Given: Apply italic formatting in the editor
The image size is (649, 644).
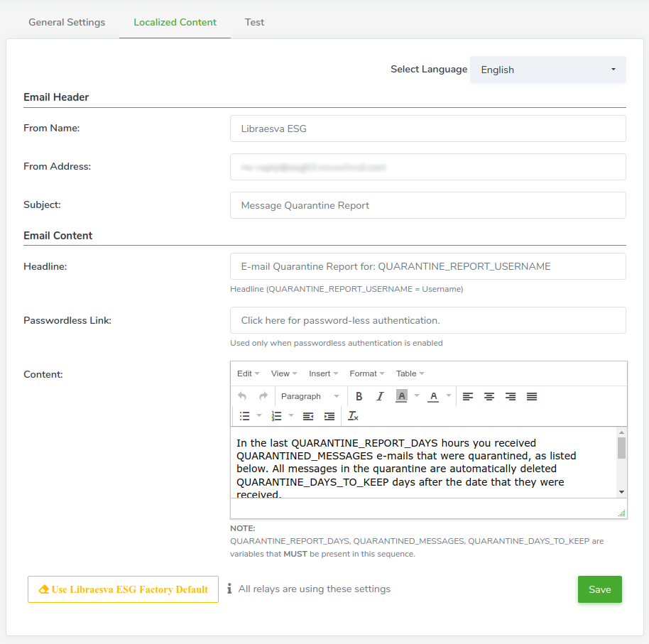Looking at the screenshot, I should click(380, 396).
